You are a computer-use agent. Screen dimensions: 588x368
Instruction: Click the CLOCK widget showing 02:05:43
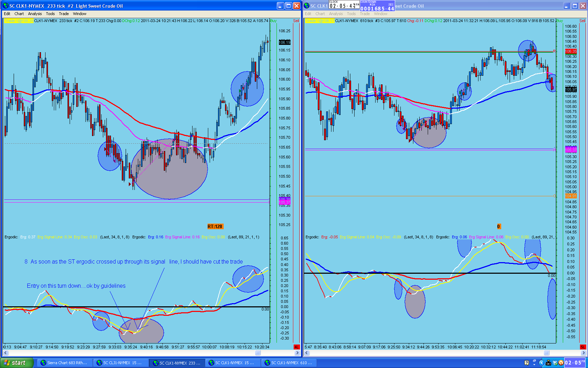point(344,5)
